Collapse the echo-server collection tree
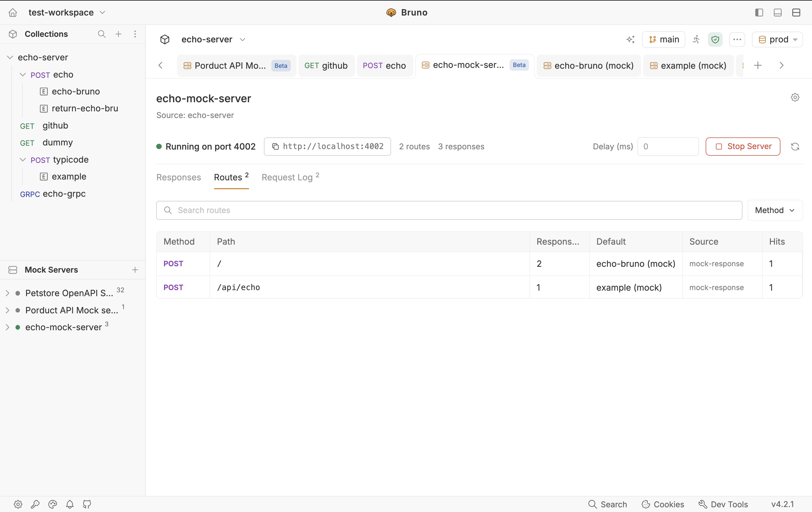 [x=10, y=57]
